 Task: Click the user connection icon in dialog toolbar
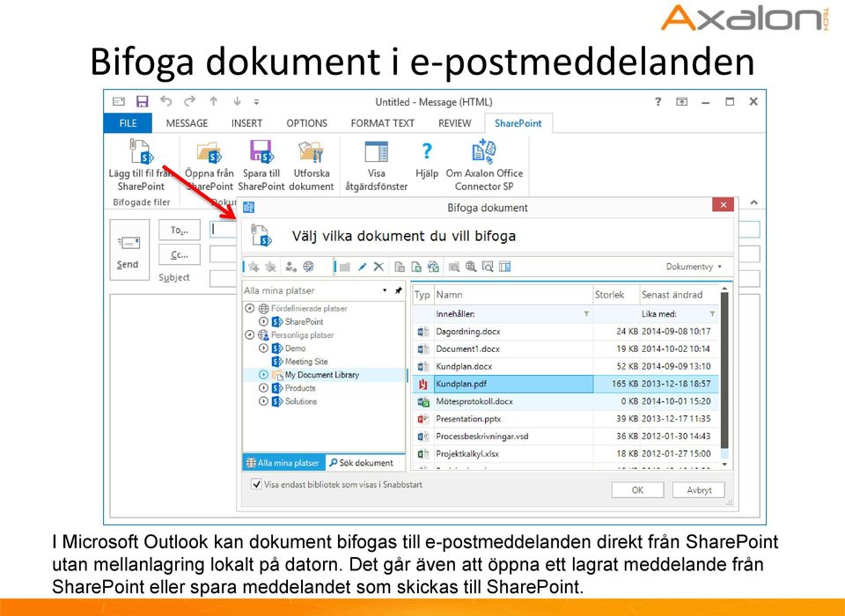[x=291, y=267]
